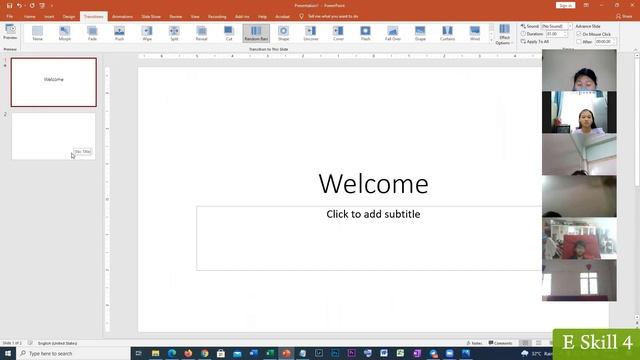Click Apply To All
Screen dimensions: 640x360
pos(535,42)
